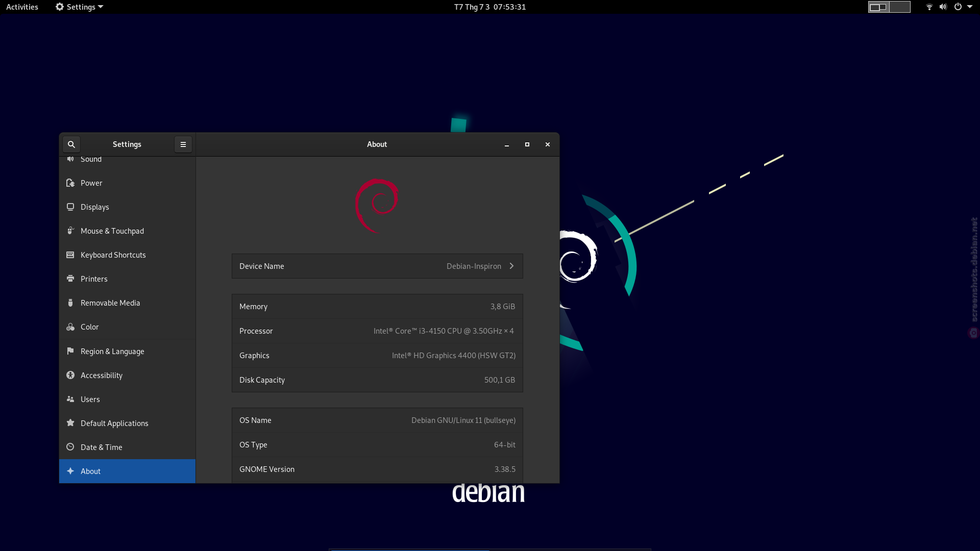Click the Settings title in sidebar header
Image resolution: width=980 pixels, height=551 pixels.
127,144
